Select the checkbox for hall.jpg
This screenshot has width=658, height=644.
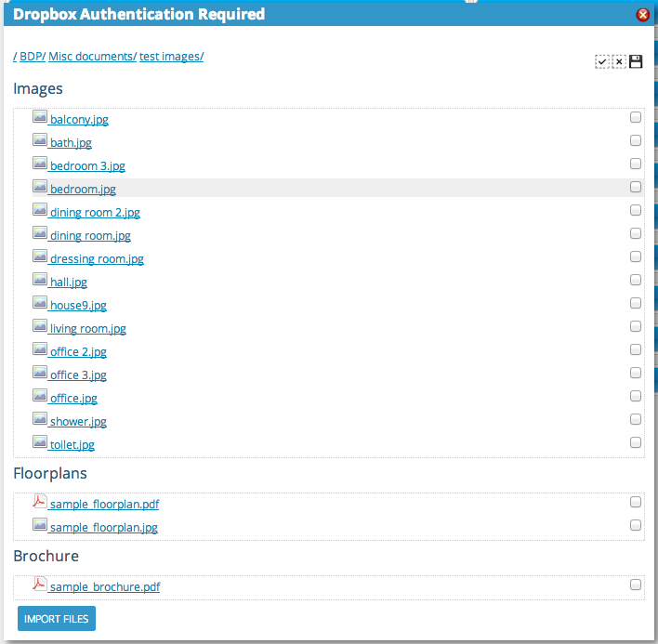(x=636, y=280)
